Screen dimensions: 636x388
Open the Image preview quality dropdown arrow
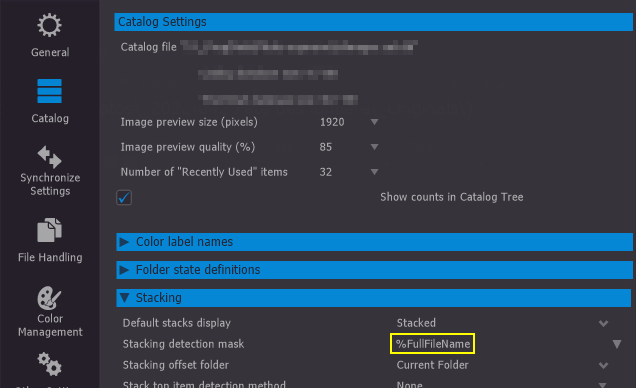(374, 147)
